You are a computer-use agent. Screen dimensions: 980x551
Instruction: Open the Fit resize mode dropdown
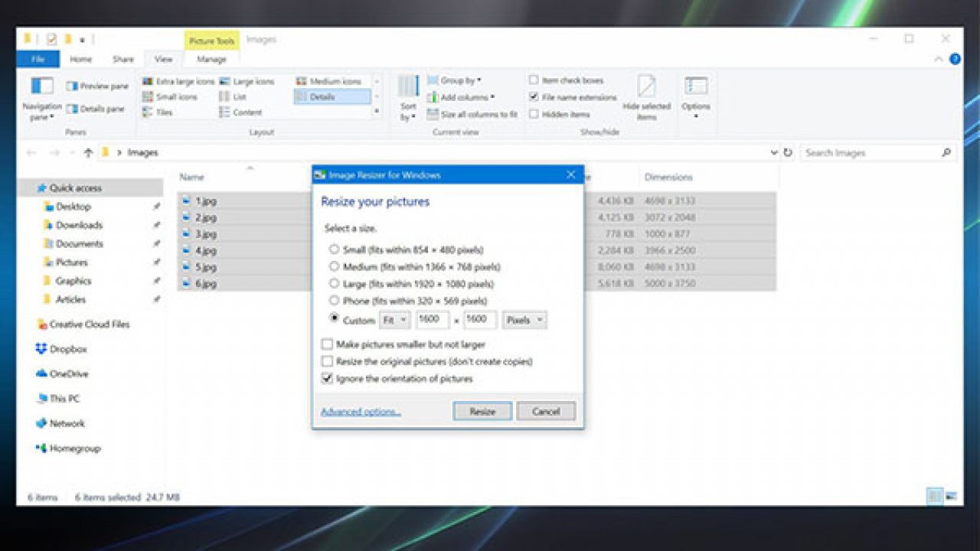(x=394, y=320)
